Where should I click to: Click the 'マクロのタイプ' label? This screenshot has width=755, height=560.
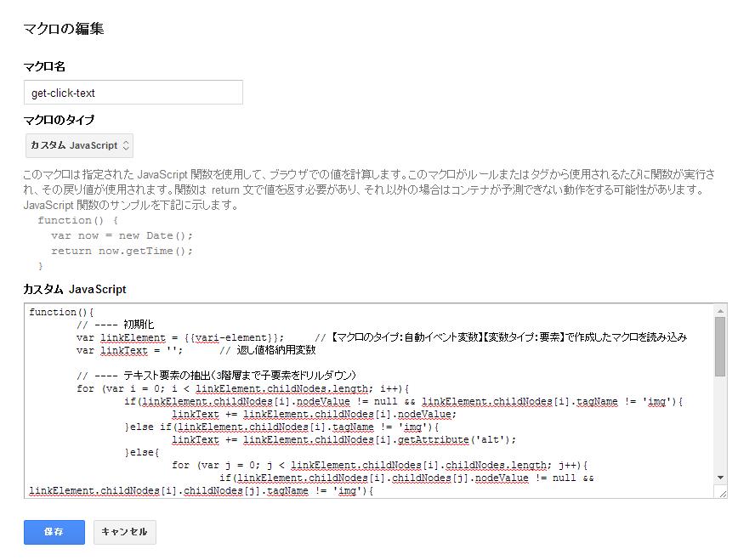tap(59, 120)
